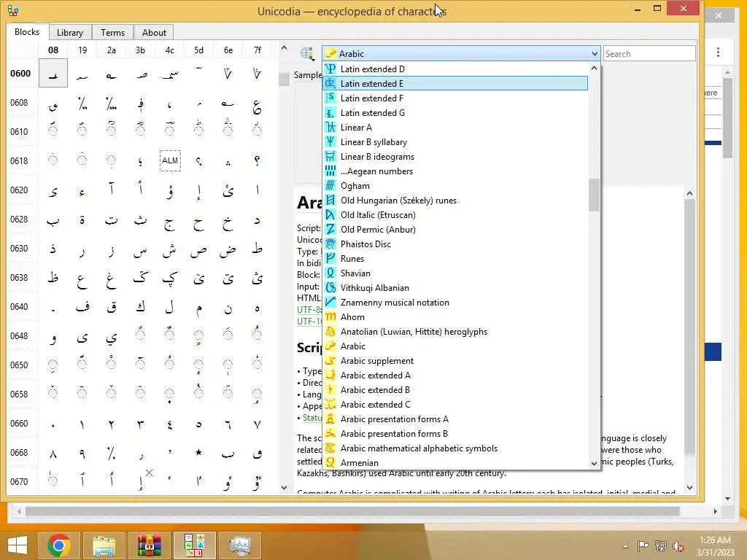Screen dimensions: 747x560
Task: Switch to the Blocks tab
Action: point(27,32)
